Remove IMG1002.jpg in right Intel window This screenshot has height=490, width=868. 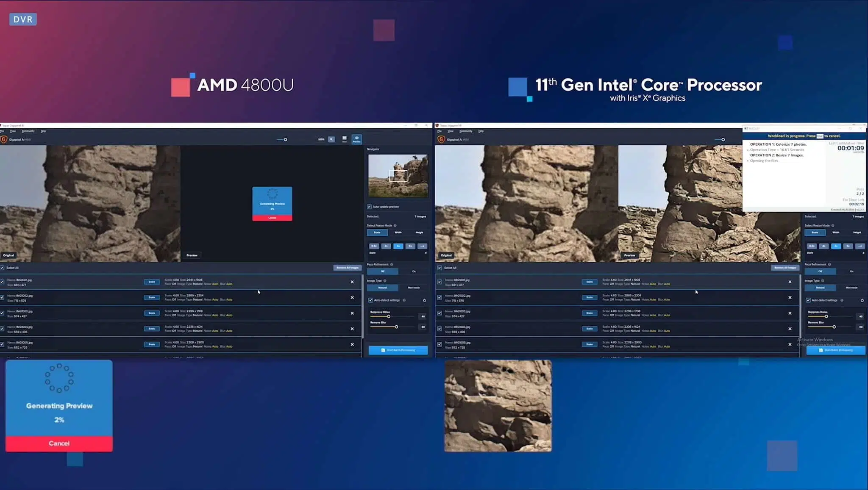[790, 298]
